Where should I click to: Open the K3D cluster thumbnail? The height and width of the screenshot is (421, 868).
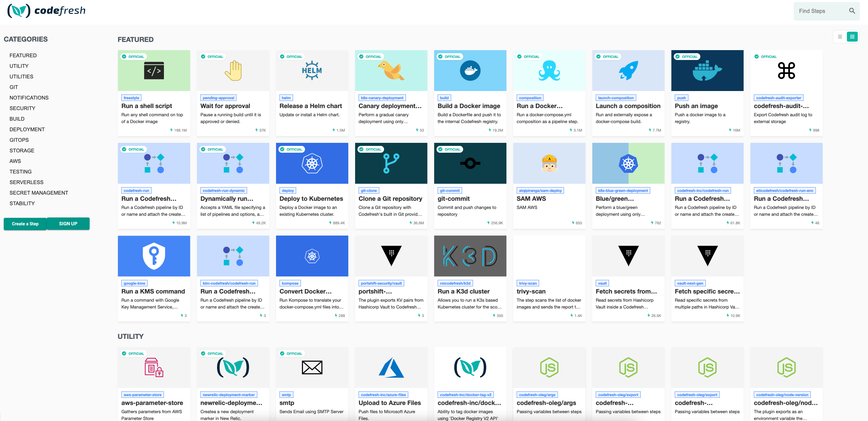(470, 256)
